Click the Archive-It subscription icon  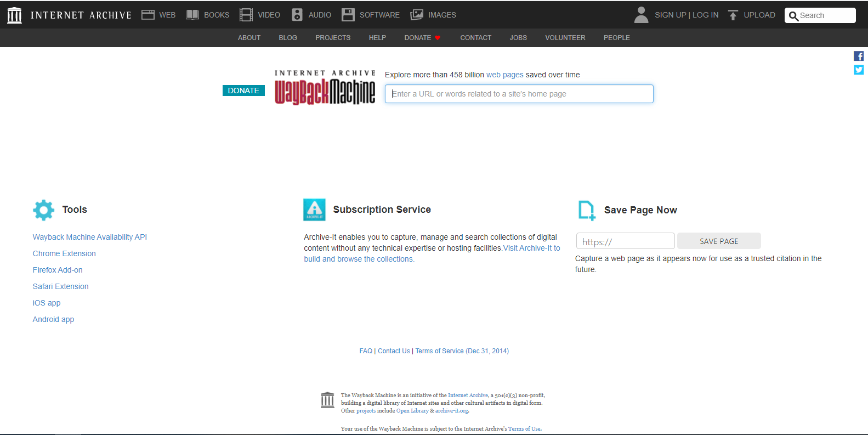pos(314,210)
